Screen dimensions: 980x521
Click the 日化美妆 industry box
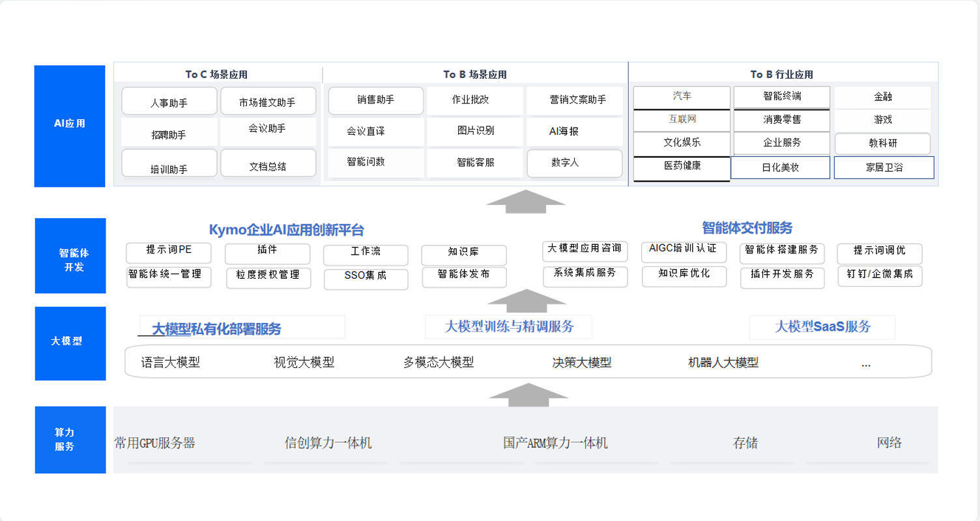[x=780, y=167]
